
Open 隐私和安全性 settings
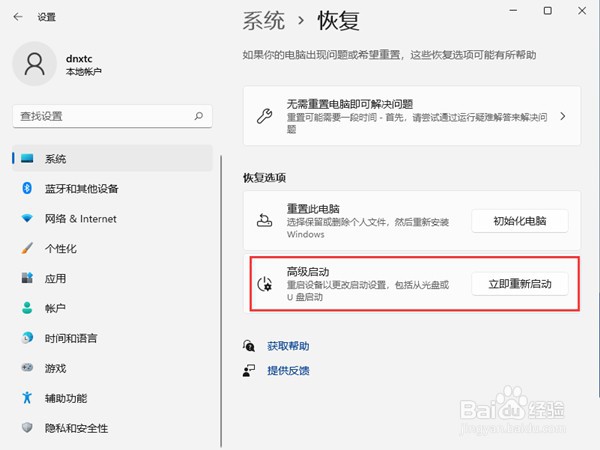tap(112, 428)
